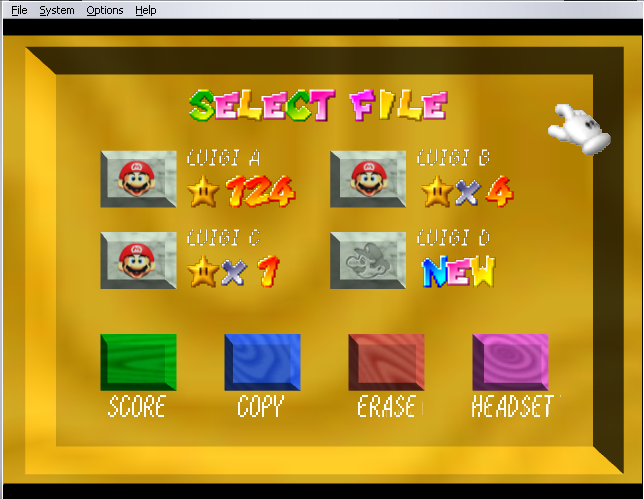The image size is (644, 499).
Task: Click the LUIGI C file name
Action: click(x=223, y=238)
